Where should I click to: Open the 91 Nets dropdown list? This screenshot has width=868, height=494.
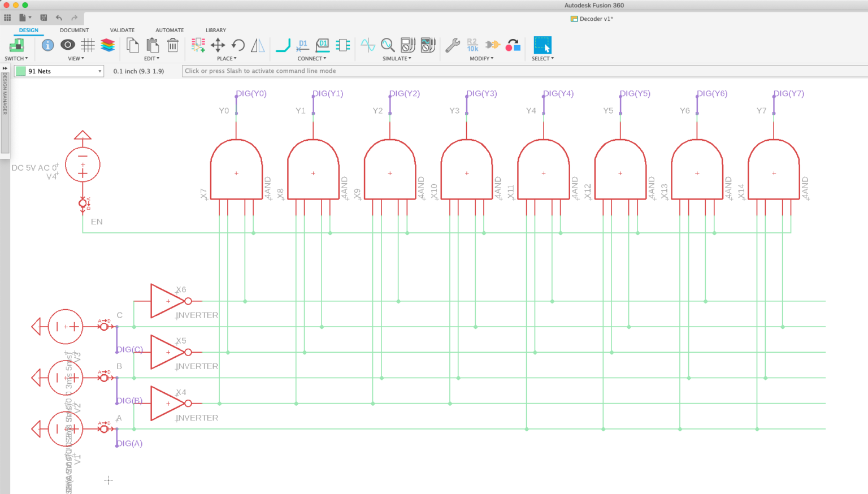click(99, 71)
